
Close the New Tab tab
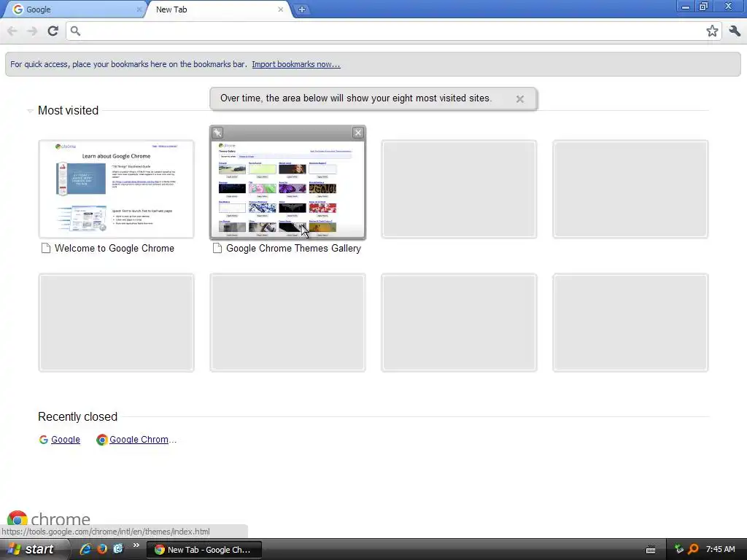pyautogui.click(x=281, y=9)
